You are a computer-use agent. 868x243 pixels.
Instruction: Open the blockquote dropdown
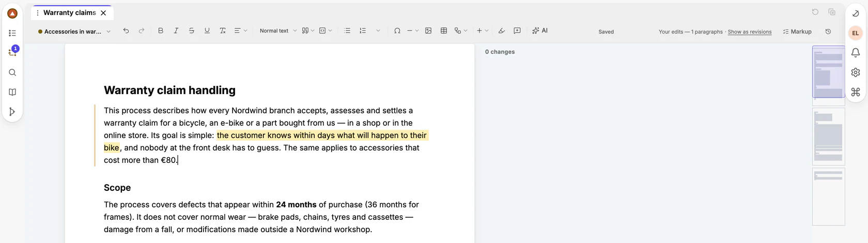pyautogui.click(x=308, y=31)
